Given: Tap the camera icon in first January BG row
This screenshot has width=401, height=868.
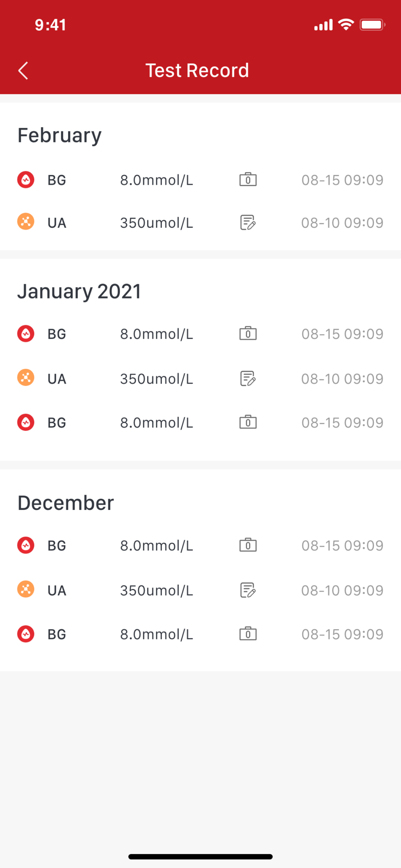Looking at the screenshot, I should pyautogui.click(x=248, y=334).
